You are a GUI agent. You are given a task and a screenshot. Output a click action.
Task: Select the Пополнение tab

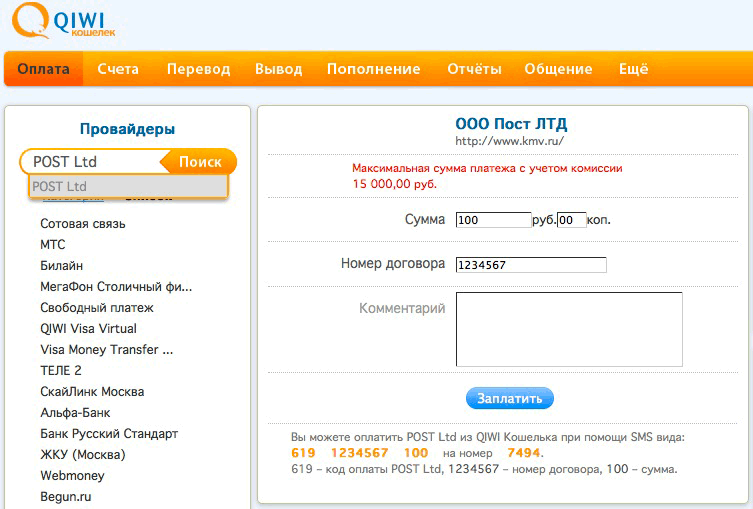pos(374,69)
